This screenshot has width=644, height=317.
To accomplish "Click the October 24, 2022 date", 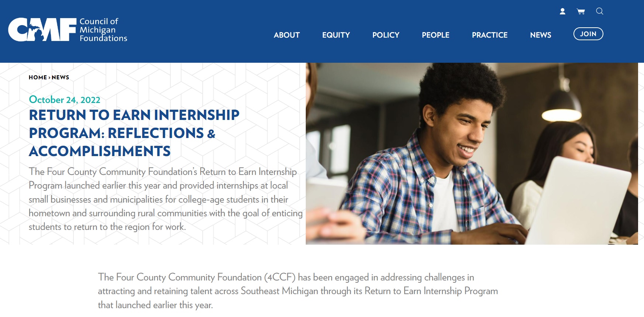I will [x=65, y=100].
